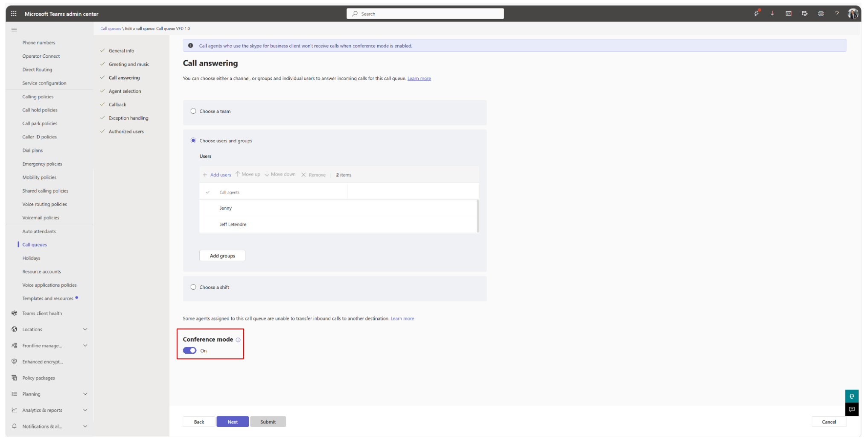Click the Conference mode info icon
This screenshot has height=443, width=868.
(x=238, y=340)
